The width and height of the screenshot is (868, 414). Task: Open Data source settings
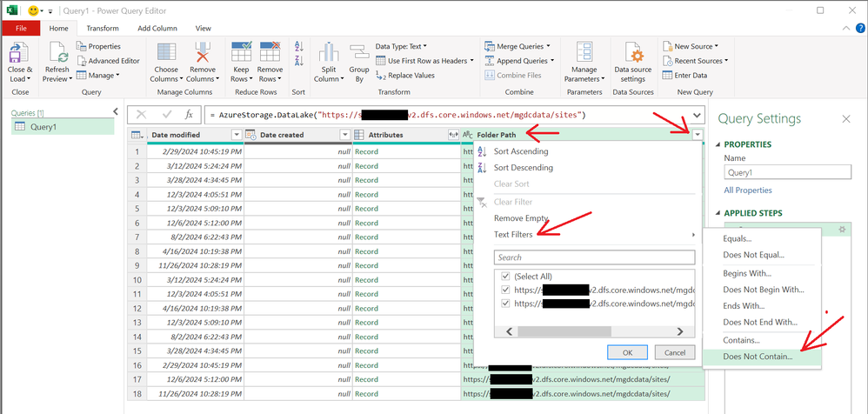(633, 63)
